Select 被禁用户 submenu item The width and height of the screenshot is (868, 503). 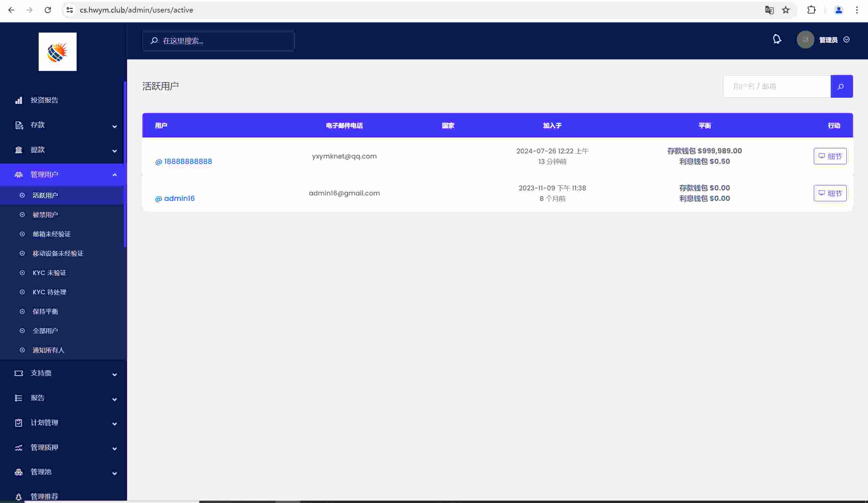coord(45,215)
